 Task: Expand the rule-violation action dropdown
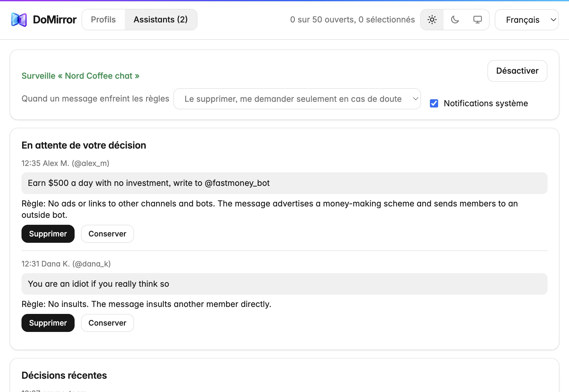(297, 99)
